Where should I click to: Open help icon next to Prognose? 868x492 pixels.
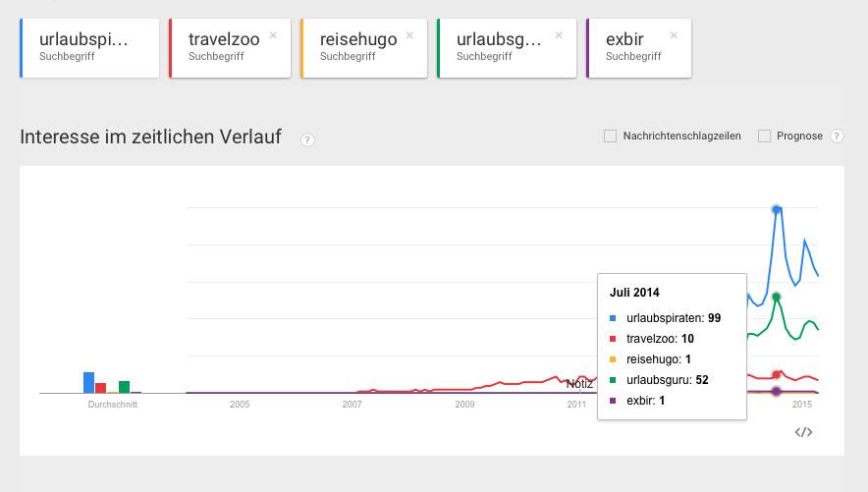[x=838, y=137]
